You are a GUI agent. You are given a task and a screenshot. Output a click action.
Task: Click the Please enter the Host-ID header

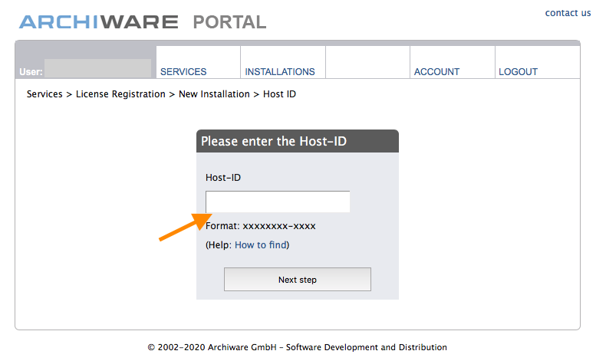coord(298,141)
